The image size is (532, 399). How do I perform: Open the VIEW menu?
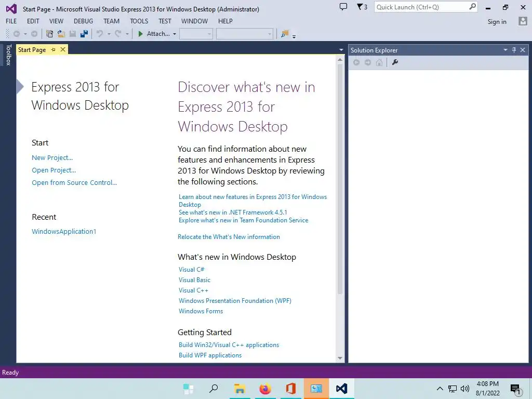56,21
